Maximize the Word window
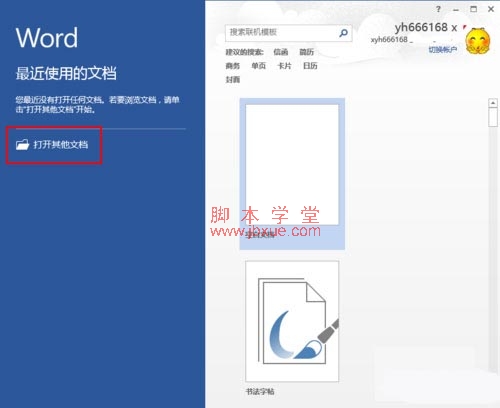Screen dimensions: 500x408 click(473, 9)
